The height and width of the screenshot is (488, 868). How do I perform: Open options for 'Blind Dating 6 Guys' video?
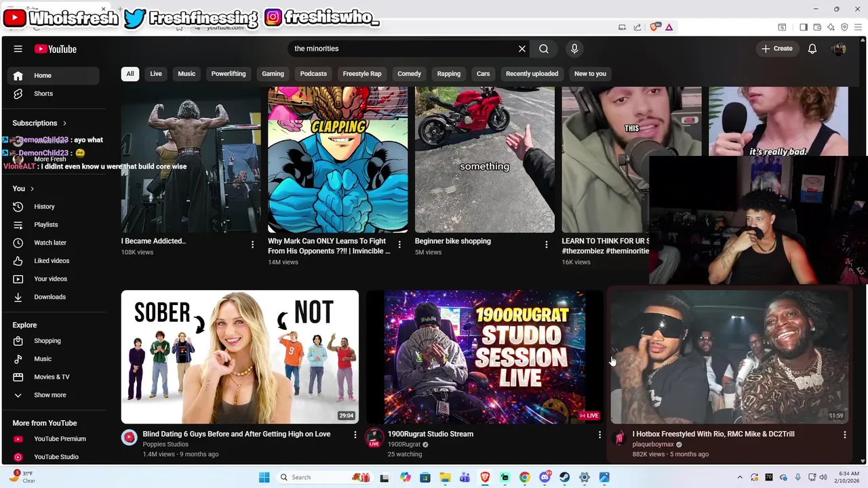pyautogui.click(x=355, y=434)
